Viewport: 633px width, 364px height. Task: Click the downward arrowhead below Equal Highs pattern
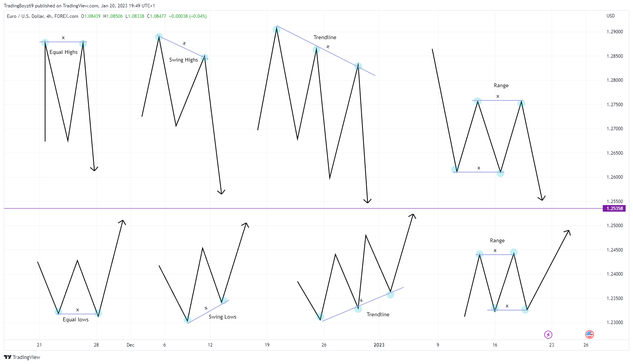[x=94, y=169]
